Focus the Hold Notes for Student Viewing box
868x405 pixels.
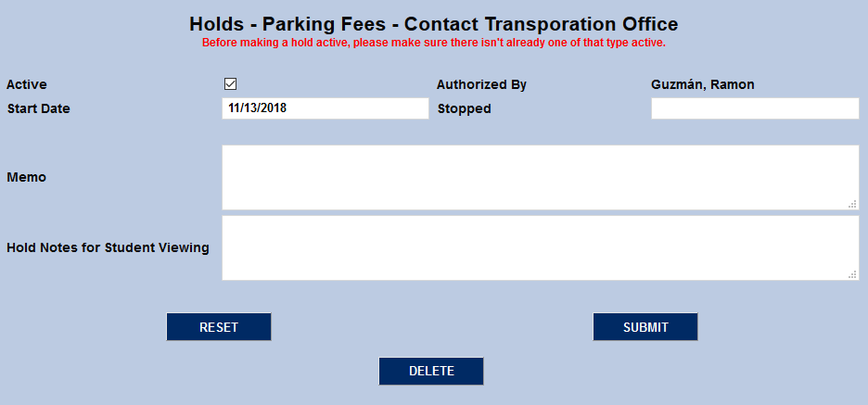[540, 247]
